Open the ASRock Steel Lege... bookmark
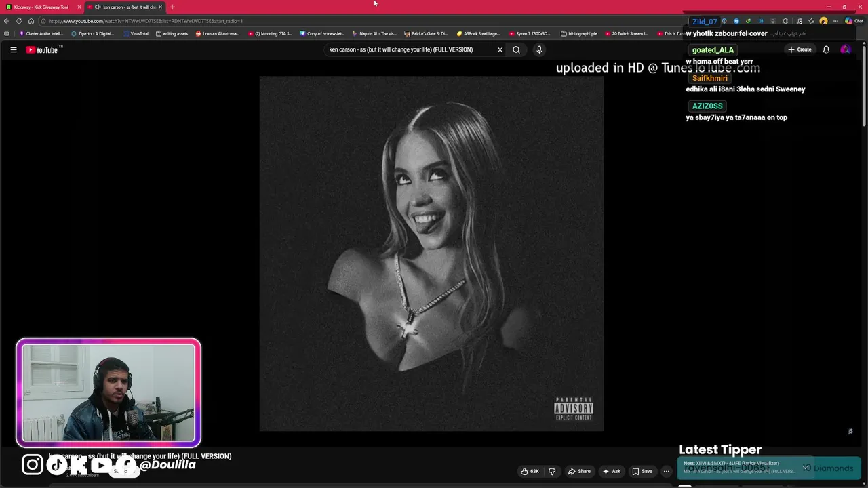This screenshot has height=488, width=868. tap(478, 33)
